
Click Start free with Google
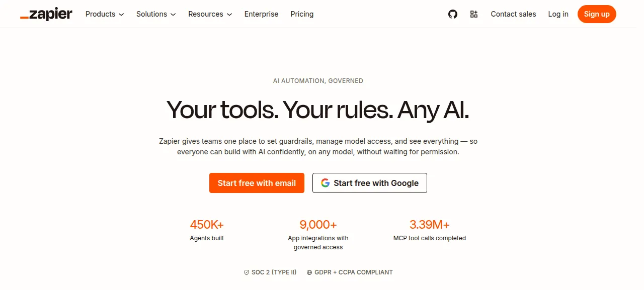pyautogui.click(x=370, y=183)
